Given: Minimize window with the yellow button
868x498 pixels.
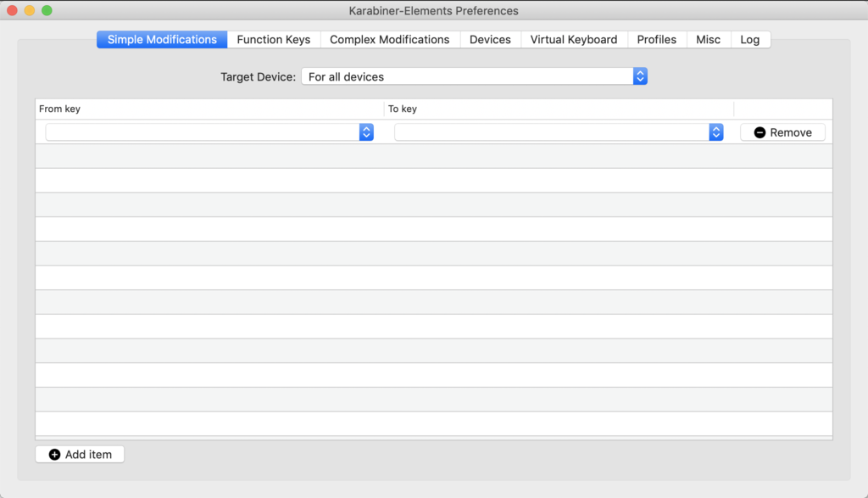Looking at the screenshot, I should pos(30,10).
